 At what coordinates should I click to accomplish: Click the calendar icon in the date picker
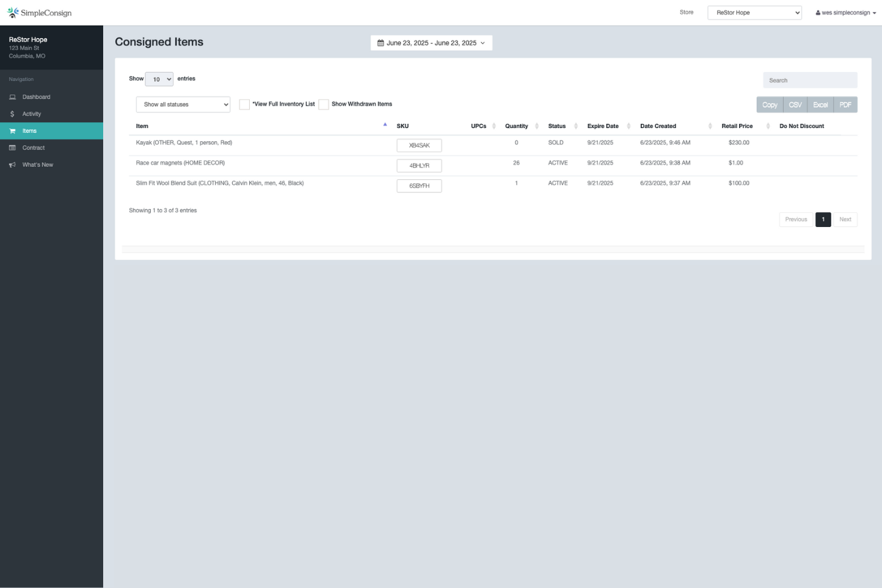pos(381,42)
